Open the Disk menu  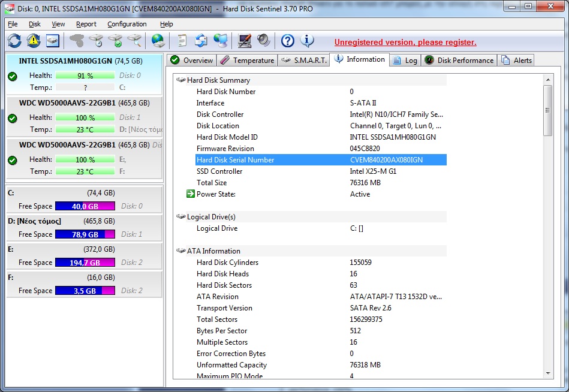tap(34, 24)
